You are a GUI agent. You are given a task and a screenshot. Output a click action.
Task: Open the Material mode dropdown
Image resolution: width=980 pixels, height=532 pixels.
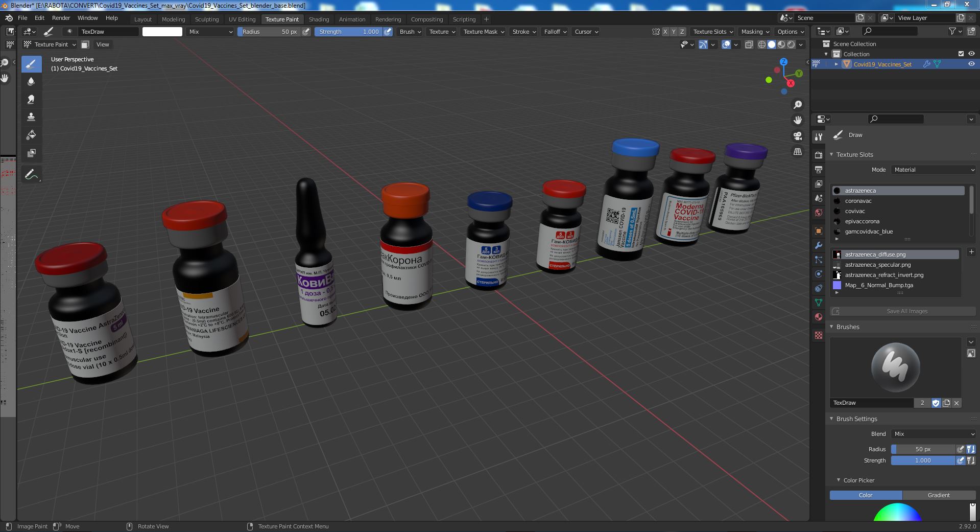(x=934, y=170)
